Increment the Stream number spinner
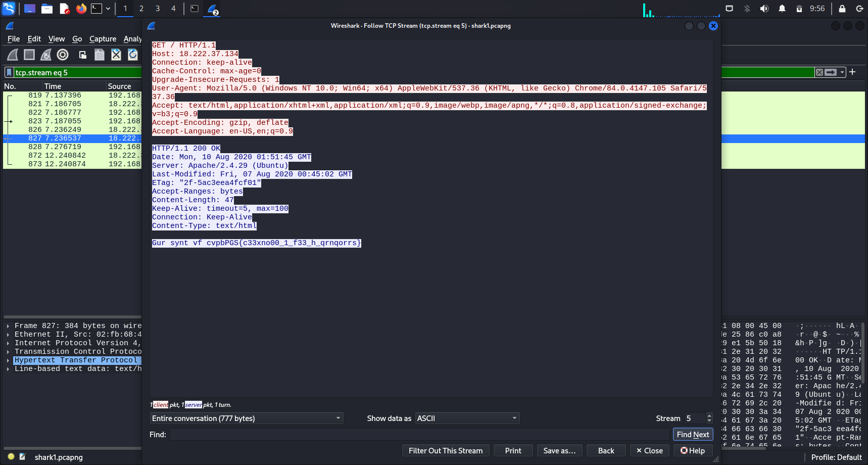Image resolution: width=868 pixels, height=465 pixels. (x=709, y=415)
